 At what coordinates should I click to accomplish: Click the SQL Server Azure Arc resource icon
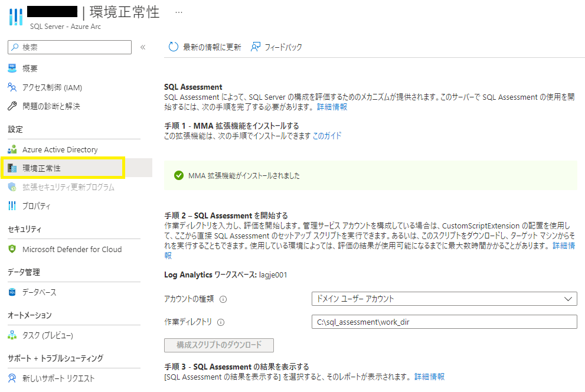click(x=16, y=17)
